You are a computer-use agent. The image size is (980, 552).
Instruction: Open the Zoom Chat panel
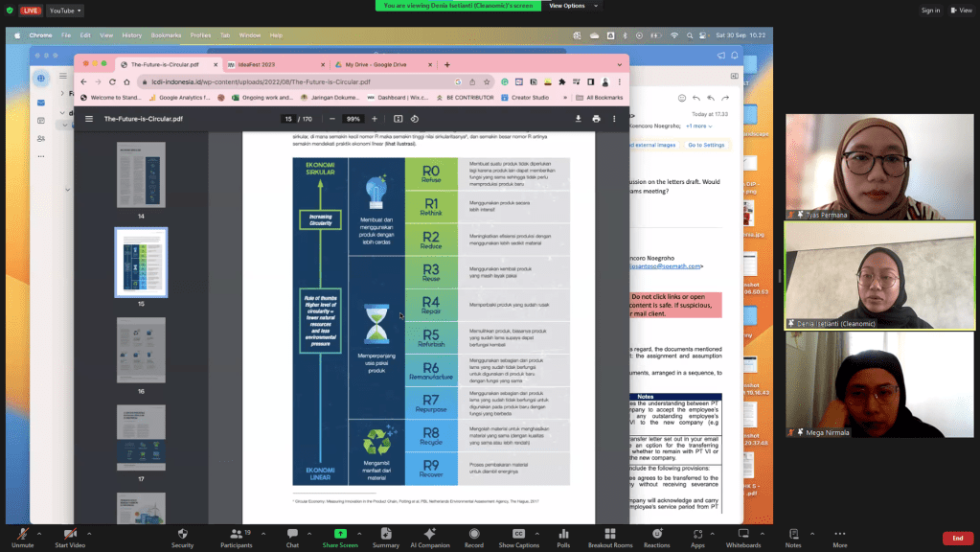tap(292, 534)
